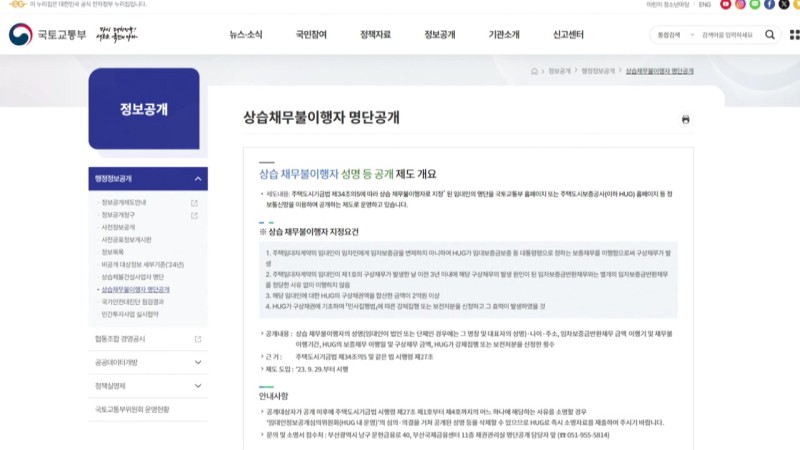800x450 pixels.
Task: Open 국가안전대진단 점검결과 sidebar item
Action: 133,302
